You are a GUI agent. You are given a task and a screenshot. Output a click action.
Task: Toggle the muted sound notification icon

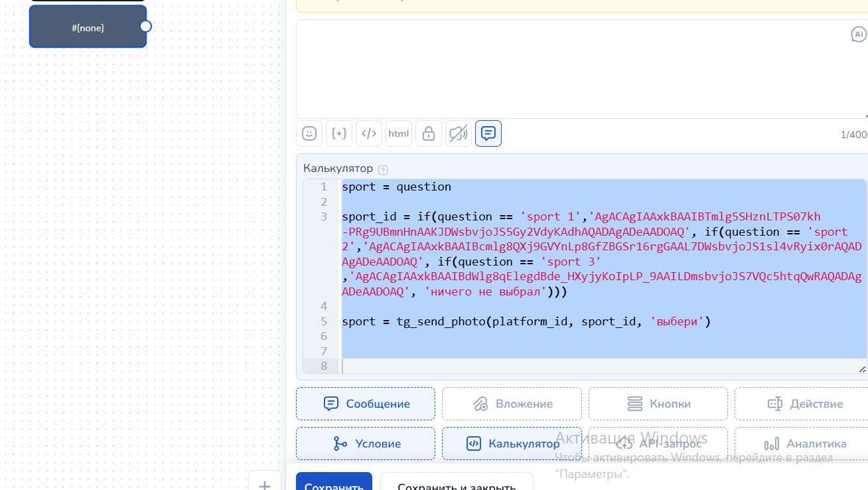(x=459, y=133)
